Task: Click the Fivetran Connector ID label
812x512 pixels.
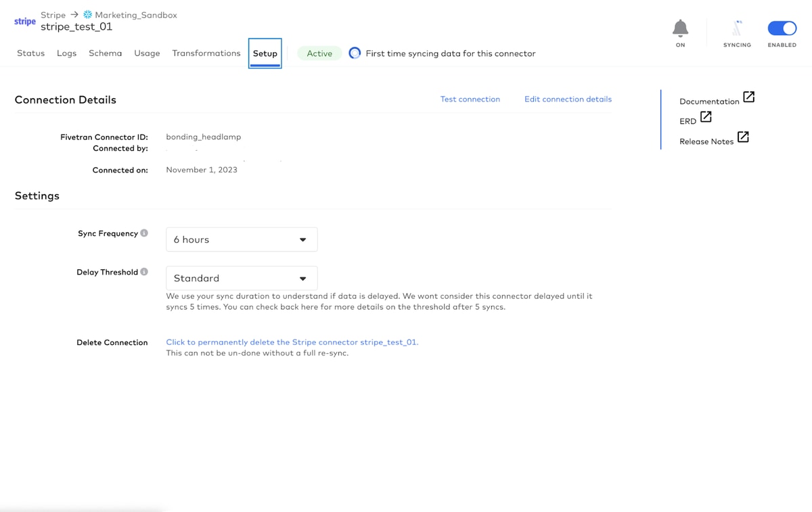Action: 104,137
